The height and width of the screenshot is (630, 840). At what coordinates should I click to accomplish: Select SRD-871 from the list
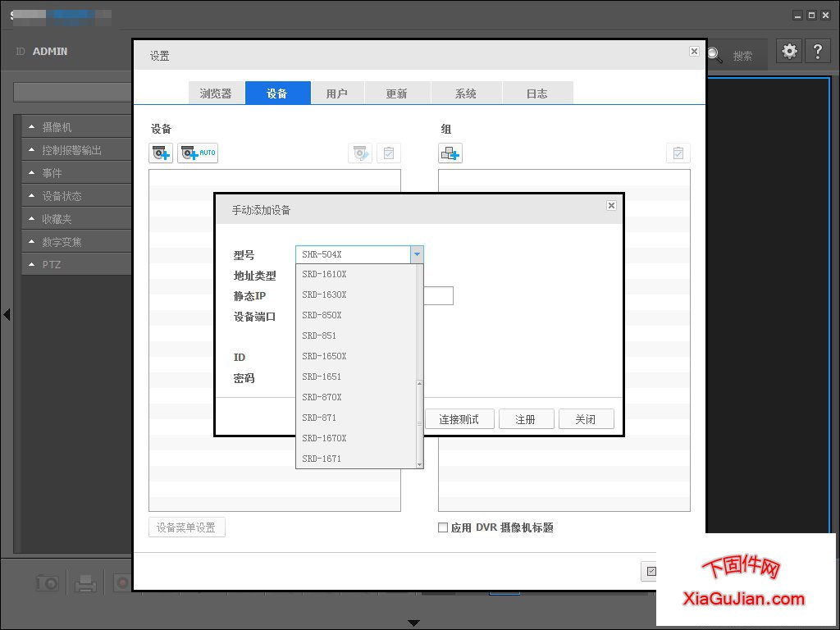click(356, 418)
